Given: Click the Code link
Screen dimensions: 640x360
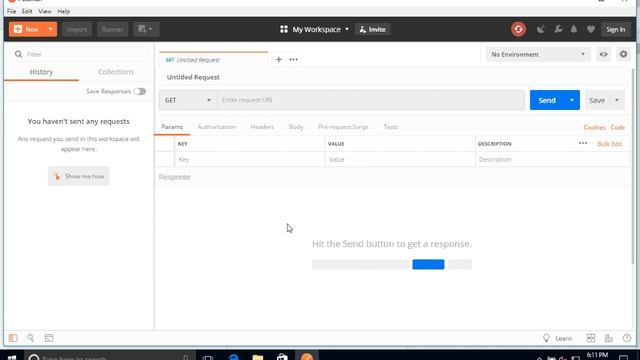Looking at the screenshot, I should pos(618,127).
